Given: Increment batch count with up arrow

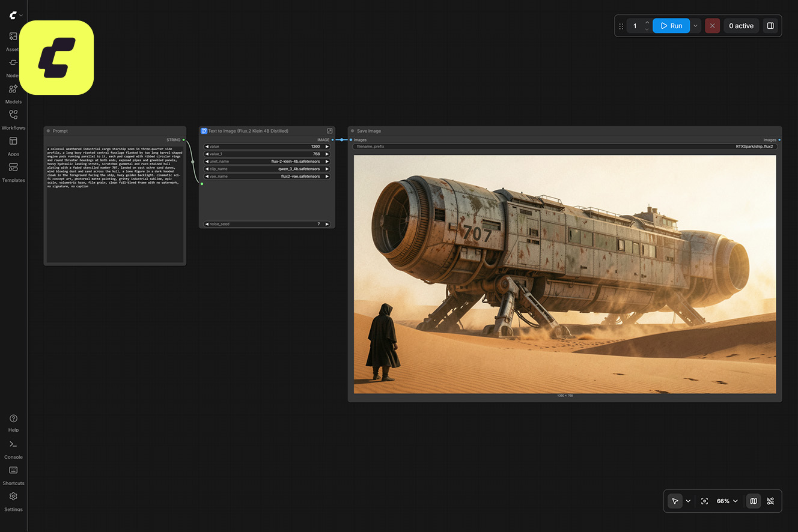Looking at the screenshot, I should (x=647, y=23).
